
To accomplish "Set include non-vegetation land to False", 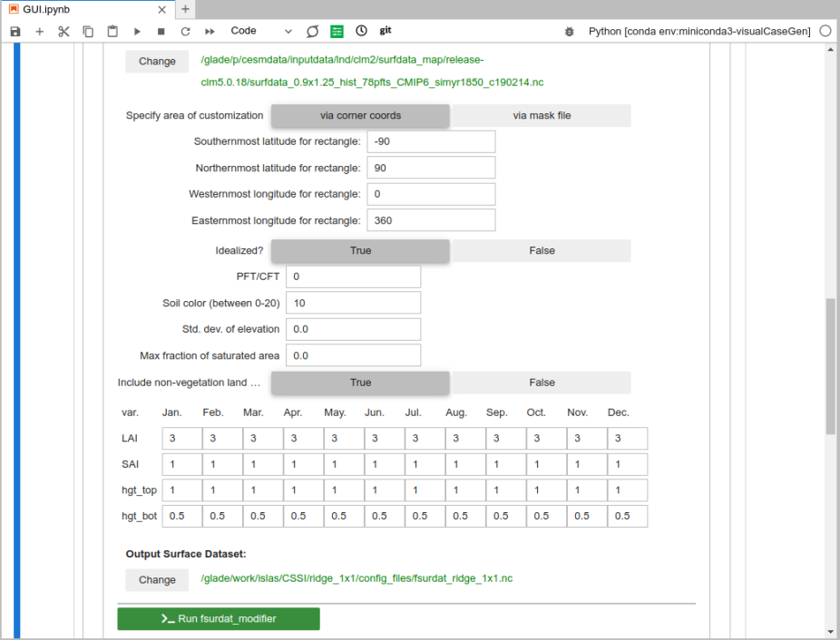I will tap(542, 383).
